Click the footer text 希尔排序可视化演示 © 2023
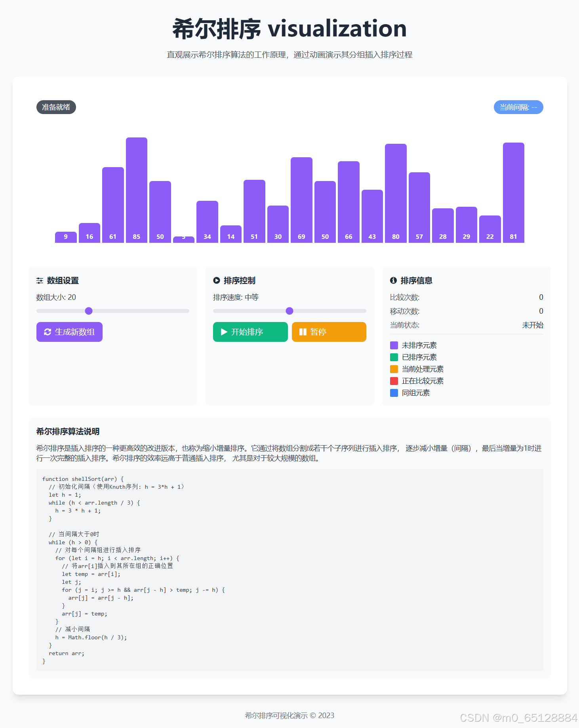579x728 pixels. coord(289,715)
